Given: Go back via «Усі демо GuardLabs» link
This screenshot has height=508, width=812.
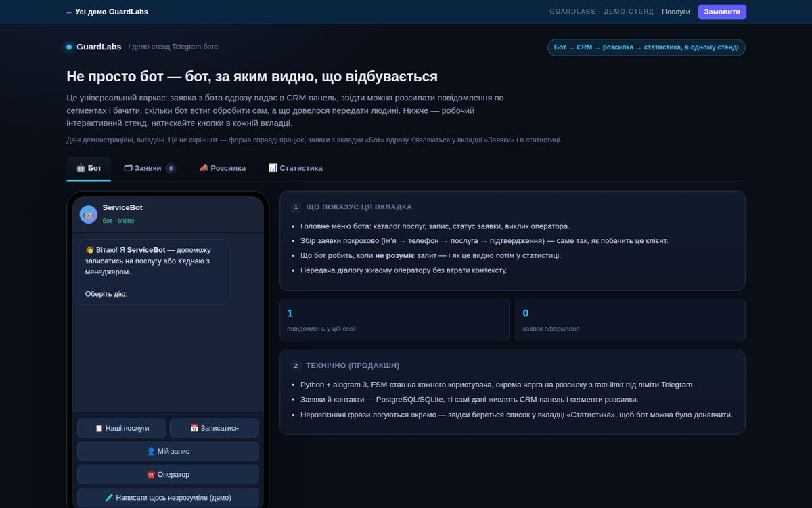Looking at the screenshot, I should click(107, 12).
